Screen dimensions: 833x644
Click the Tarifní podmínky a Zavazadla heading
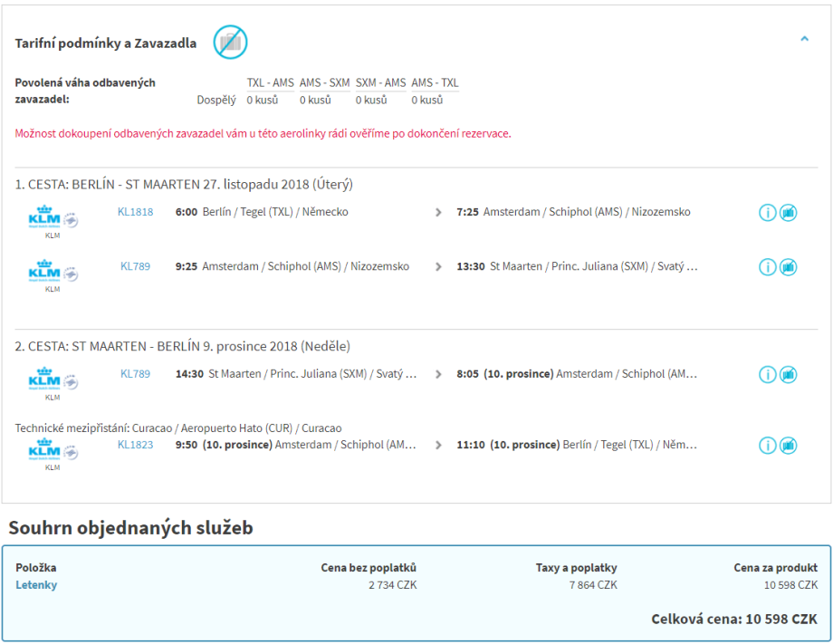106,43
